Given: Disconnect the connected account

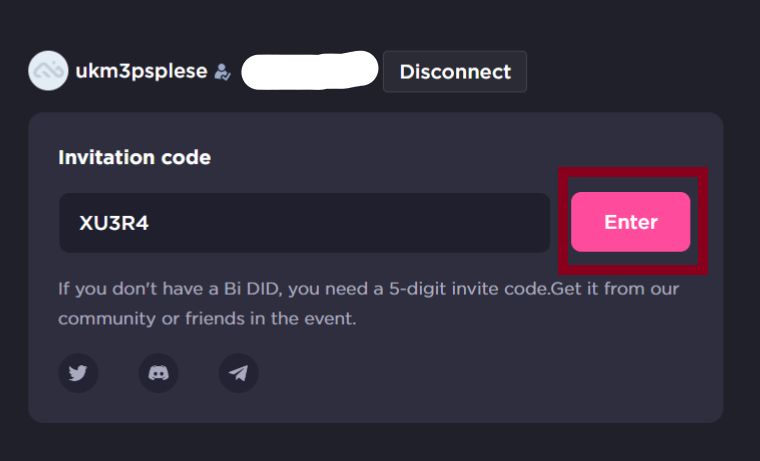Looking at the screenshot, I should pos(455,72).
